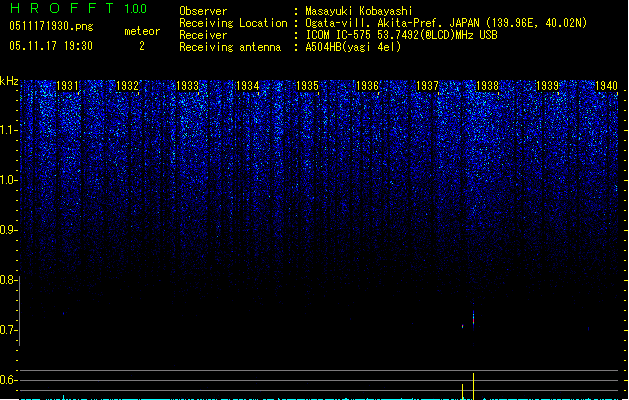Click the 1.1 kHz axis label

point(7,130)
